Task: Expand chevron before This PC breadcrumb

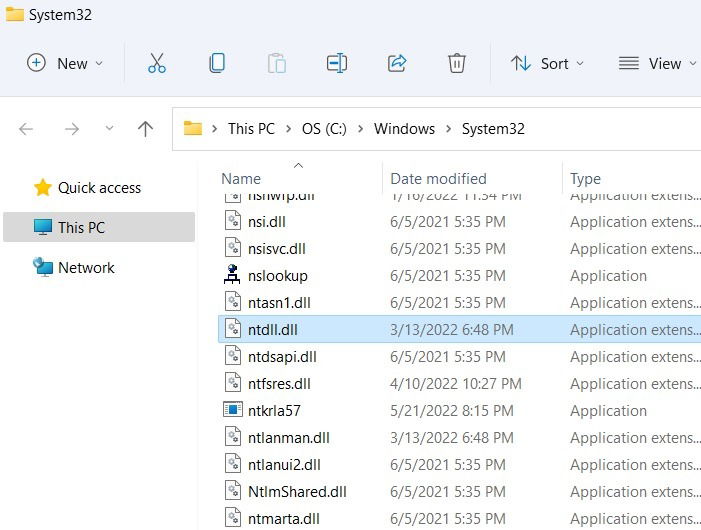Action: pos(215,129)
